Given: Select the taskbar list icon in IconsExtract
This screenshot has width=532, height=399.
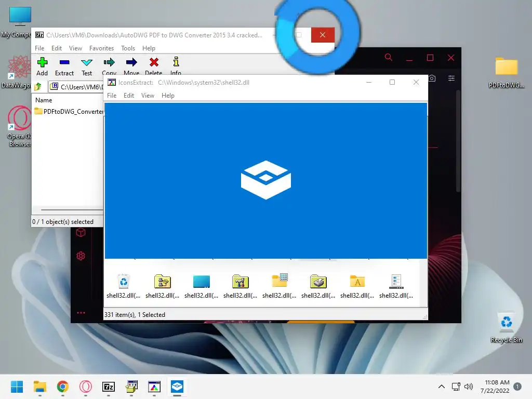Looking at the screenshot, I should (396, 286).
